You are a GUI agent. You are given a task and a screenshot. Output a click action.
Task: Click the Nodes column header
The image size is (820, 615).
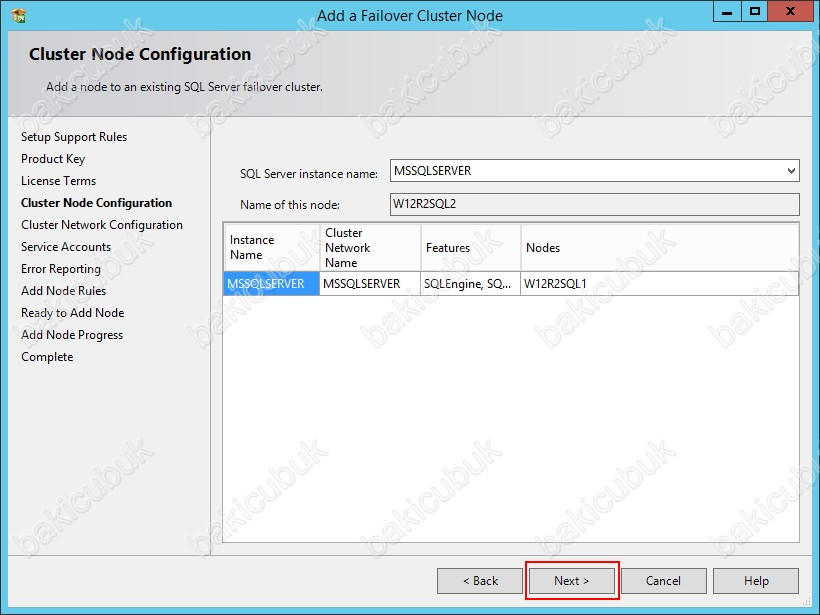point(659,247)
